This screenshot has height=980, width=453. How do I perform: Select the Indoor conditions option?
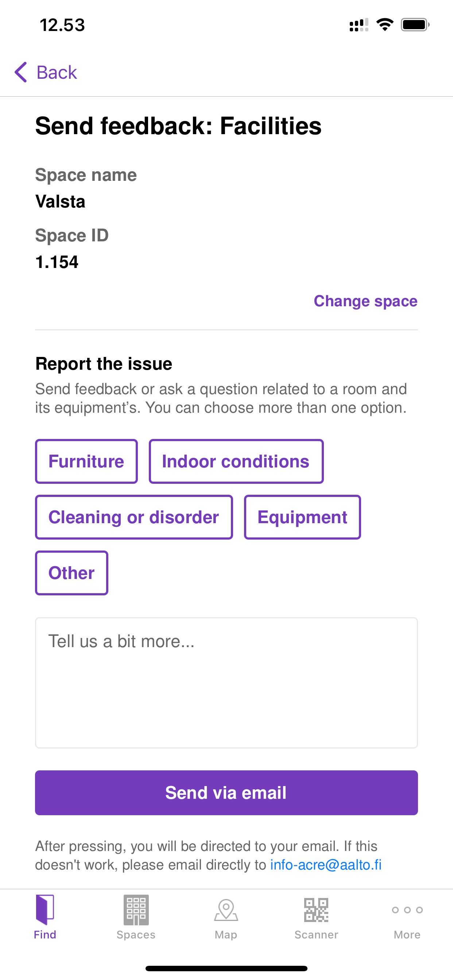pyautogui.click(x=236, y=462)
